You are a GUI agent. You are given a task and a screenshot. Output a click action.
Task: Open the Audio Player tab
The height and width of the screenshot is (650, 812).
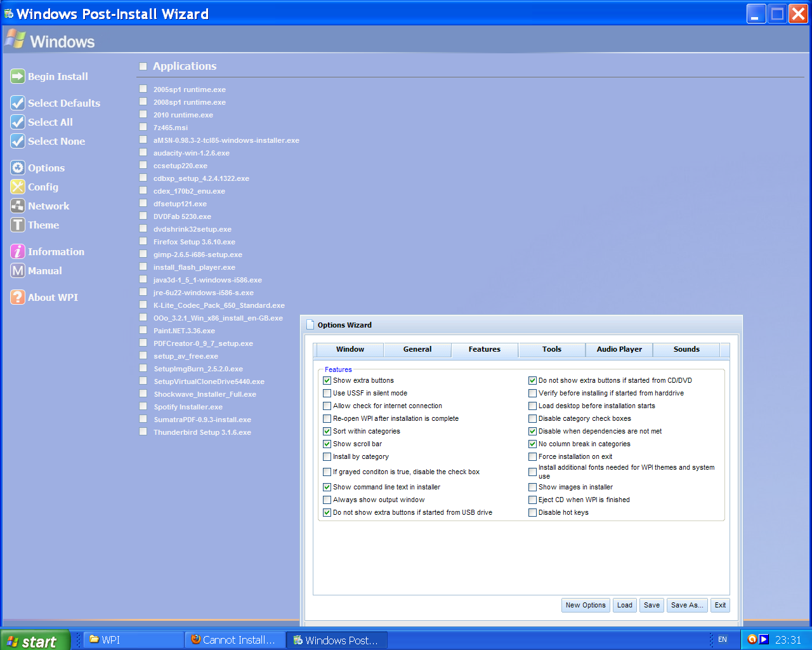[619, 349]
